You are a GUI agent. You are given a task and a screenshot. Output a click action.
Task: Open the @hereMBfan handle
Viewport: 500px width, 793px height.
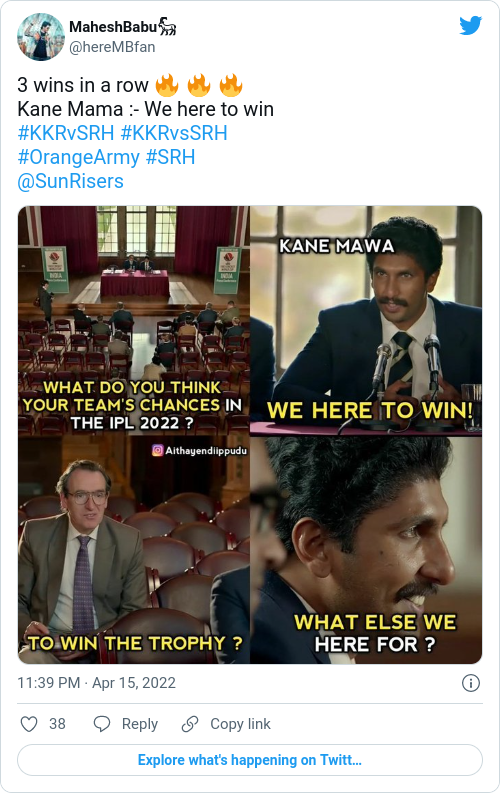click(112, 47)
